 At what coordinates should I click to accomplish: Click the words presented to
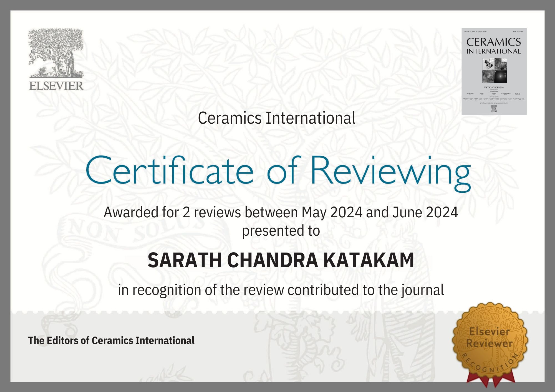[x=281, y=231]
